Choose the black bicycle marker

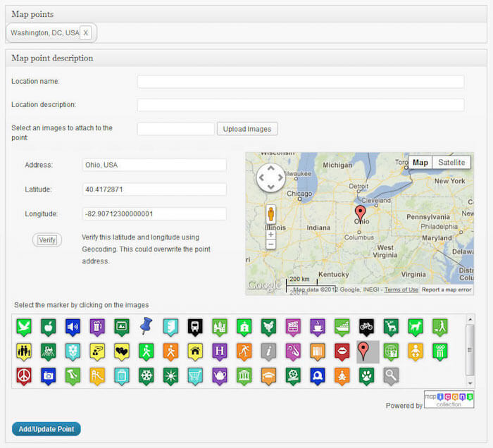[x=367, y=327]
